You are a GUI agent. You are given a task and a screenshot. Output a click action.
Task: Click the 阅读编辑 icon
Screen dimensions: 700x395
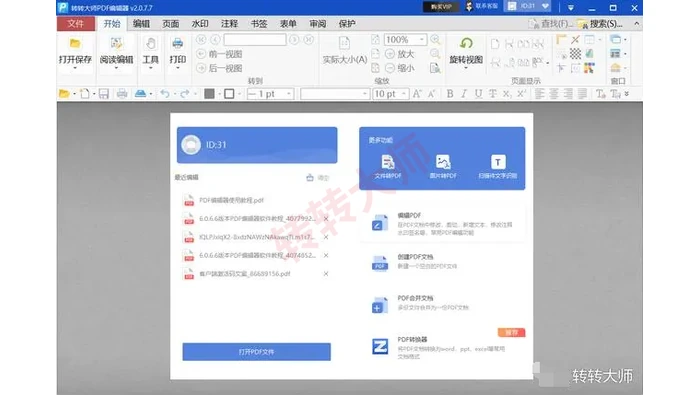click(x=117, y=44)
